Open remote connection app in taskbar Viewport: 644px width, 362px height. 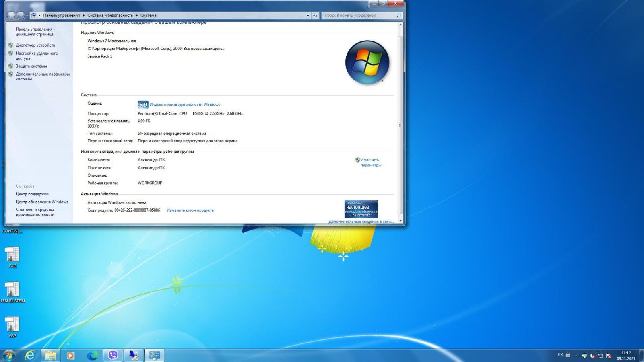[134, 355]
